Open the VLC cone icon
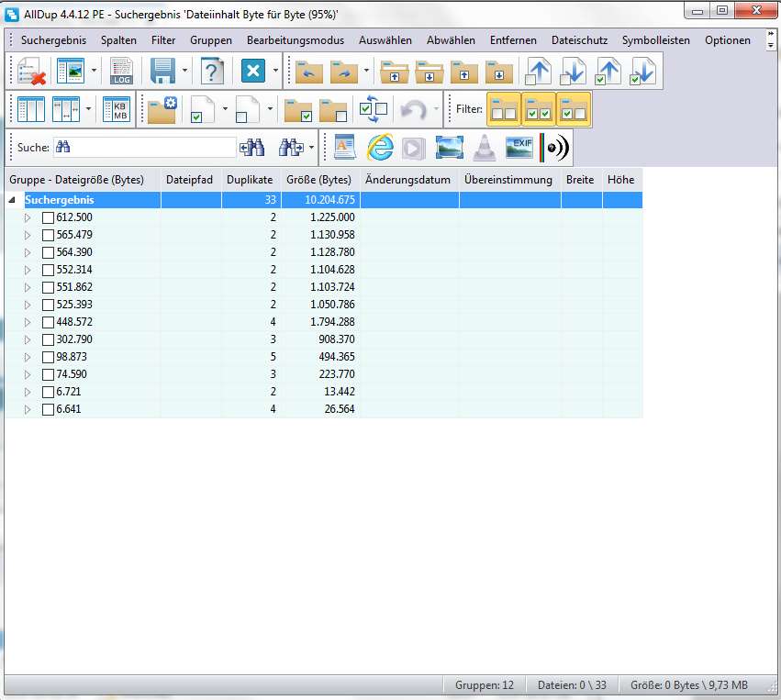 485,148
